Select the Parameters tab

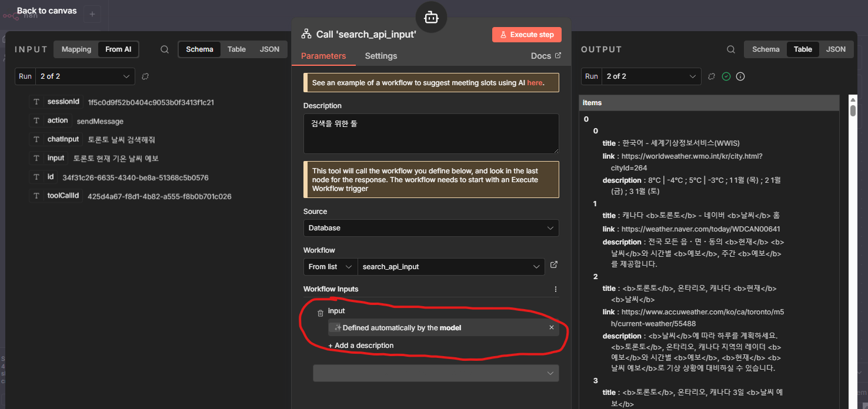[323, 56]
